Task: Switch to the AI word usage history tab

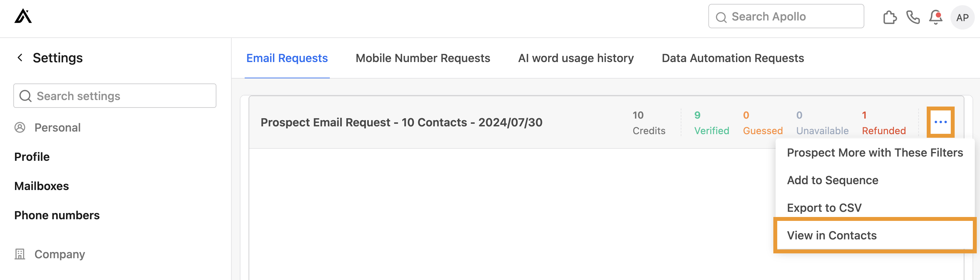Action: pos(575,58)
